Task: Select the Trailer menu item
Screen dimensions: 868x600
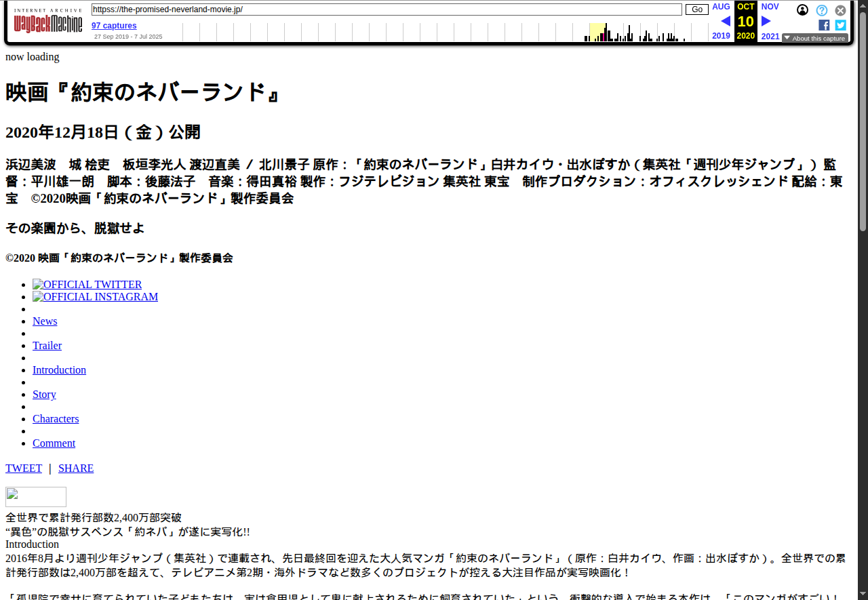Action: (x=47, y=346)
